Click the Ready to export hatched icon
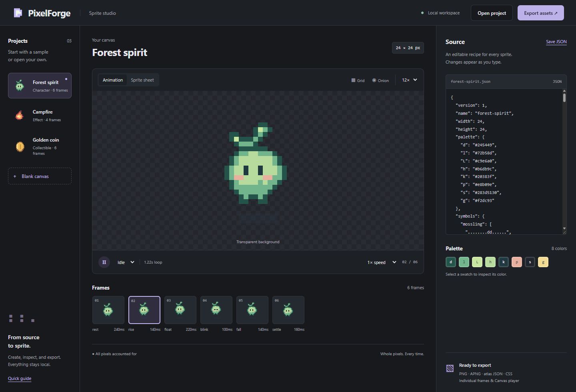Screen dimensions: 576x392 coord(450,368)
